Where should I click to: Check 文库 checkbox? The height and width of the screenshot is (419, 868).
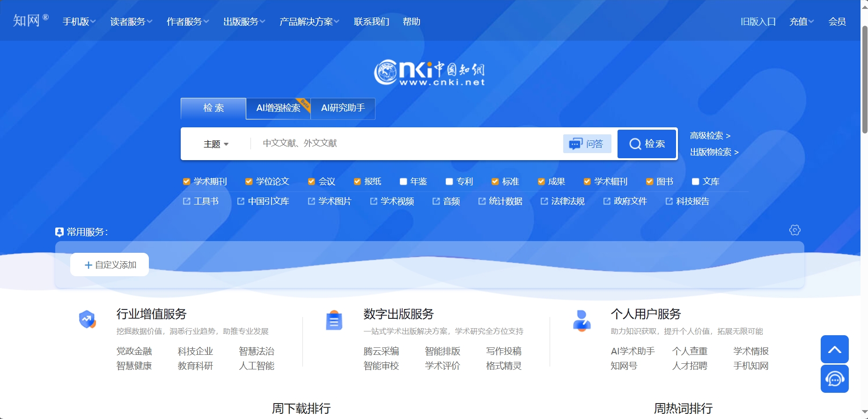tap(696, 182)
